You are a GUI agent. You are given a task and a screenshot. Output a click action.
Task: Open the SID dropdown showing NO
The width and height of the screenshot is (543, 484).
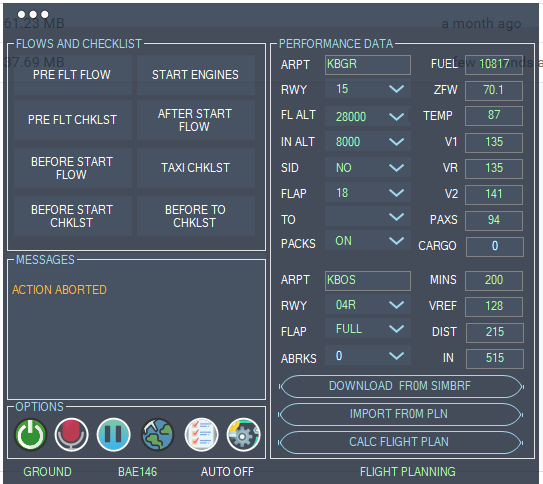tap(367, 168)
